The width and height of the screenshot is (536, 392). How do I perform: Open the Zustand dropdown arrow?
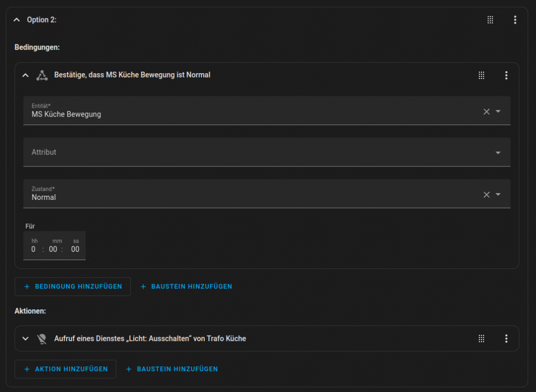(498, 195)
